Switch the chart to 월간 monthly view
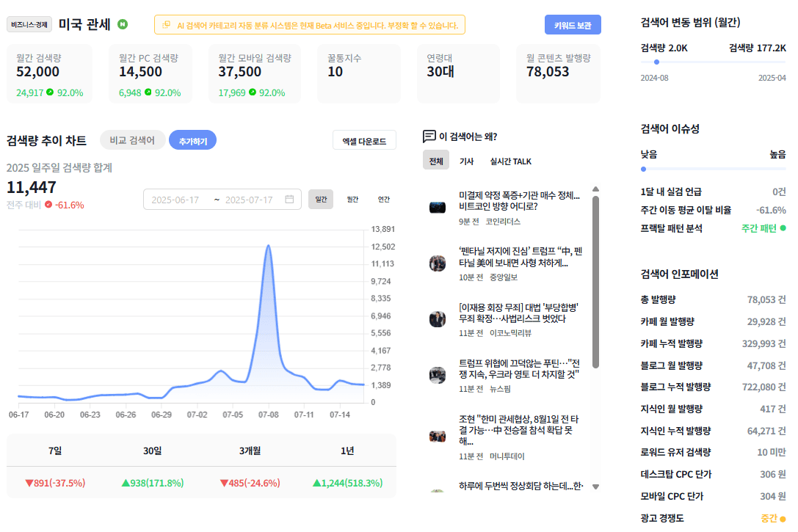798x532 pixels. pos(352,200)
